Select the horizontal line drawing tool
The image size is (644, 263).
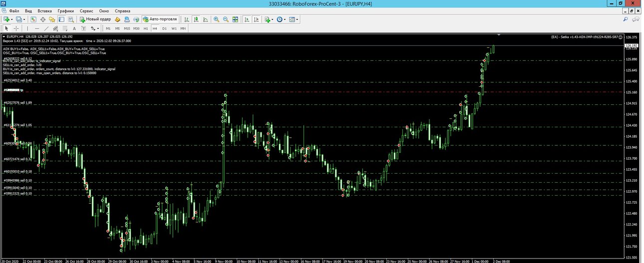[x=37, y=28]
